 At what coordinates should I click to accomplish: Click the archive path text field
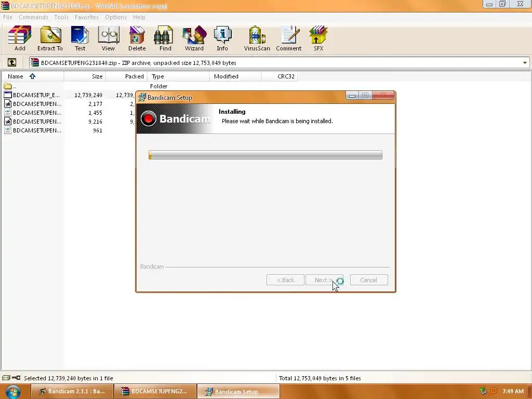click(x=279, y=63)
